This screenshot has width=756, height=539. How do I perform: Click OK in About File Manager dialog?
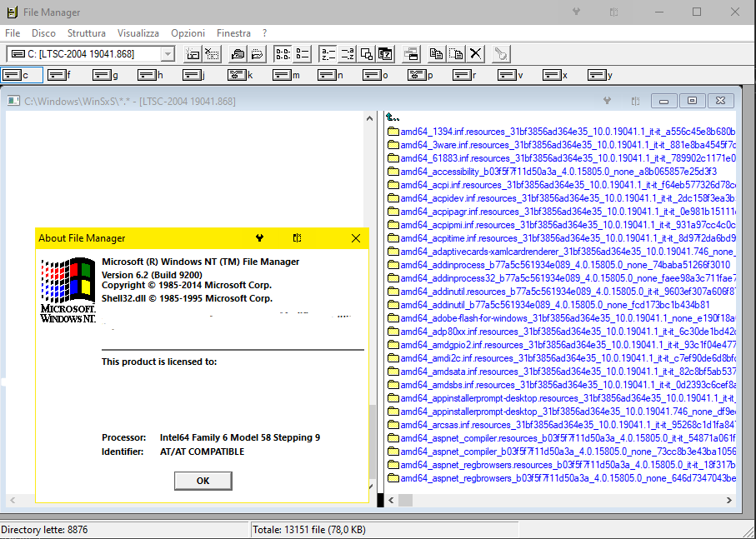tap(203, 481)
